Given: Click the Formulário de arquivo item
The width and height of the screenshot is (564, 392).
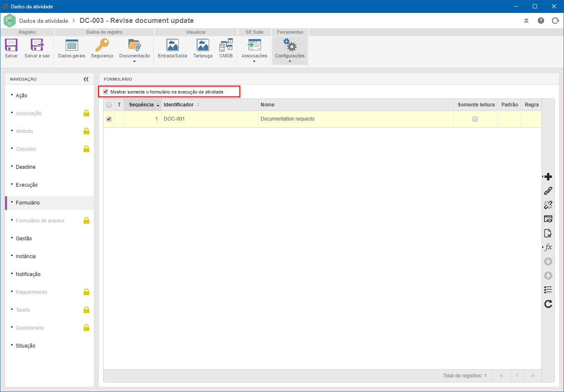Looking at the screenshot, I should coord(40,221).
